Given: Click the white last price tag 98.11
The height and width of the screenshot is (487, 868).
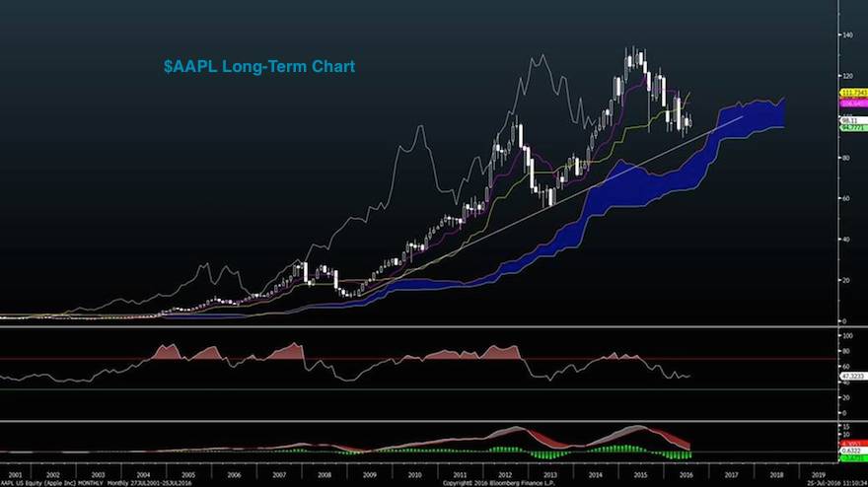Looking at the screenshot, I should click(x=853, y=120).
